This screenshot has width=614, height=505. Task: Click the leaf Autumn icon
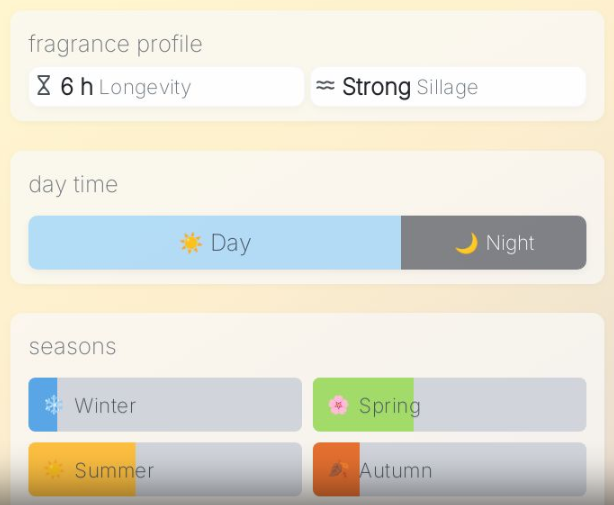338,470
